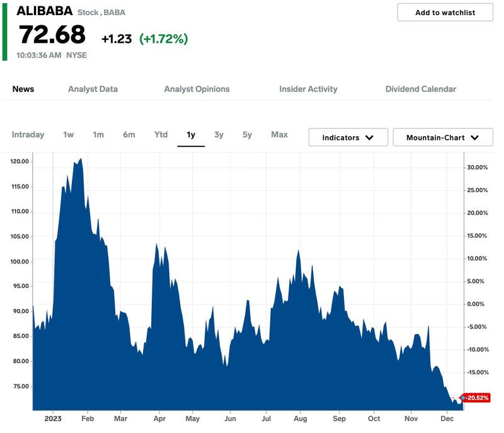Click the Add to watchlist button

[445, 13]
